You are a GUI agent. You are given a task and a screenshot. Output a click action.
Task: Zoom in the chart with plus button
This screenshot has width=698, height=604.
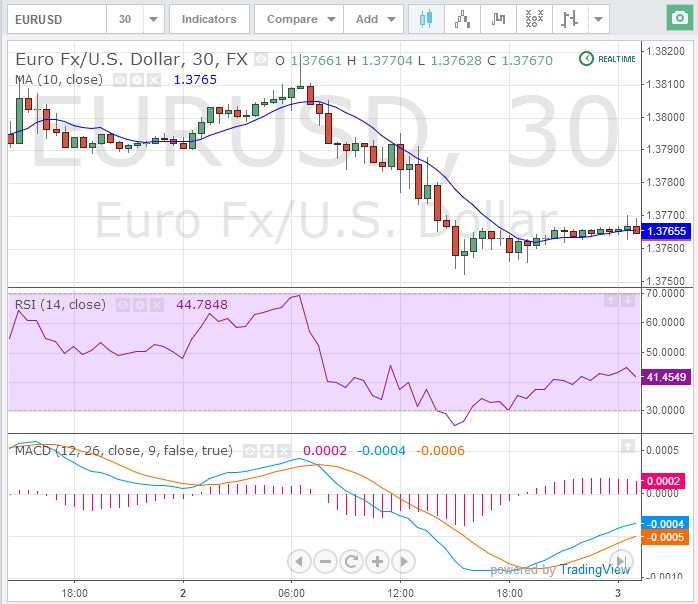click(377, 562)
